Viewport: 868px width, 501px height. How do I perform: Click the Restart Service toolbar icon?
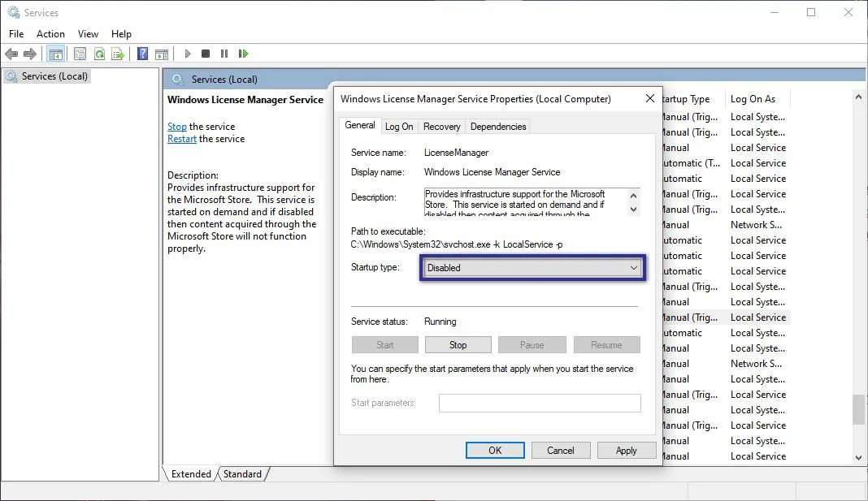click(243, 54)
